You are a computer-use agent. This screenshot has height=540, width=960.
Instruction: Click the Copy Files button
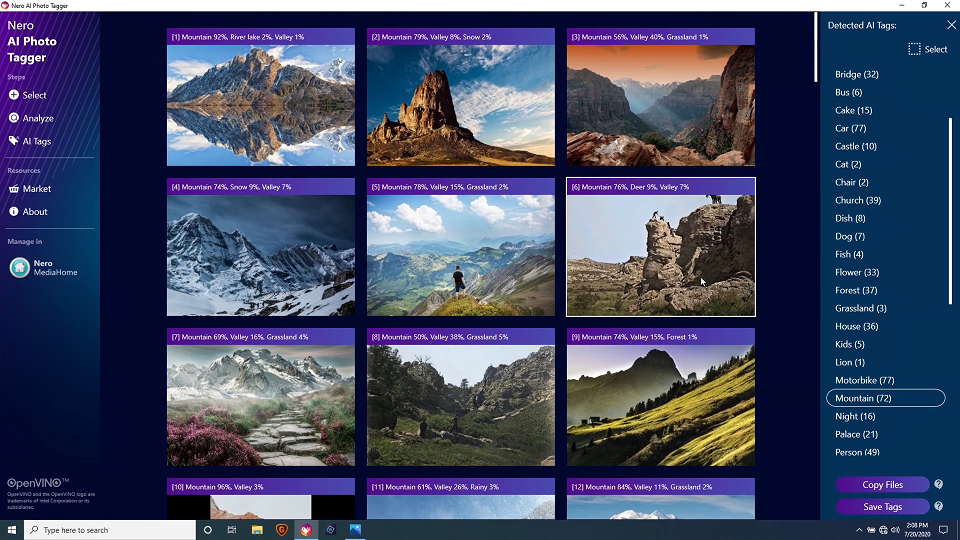coord(882,485)
